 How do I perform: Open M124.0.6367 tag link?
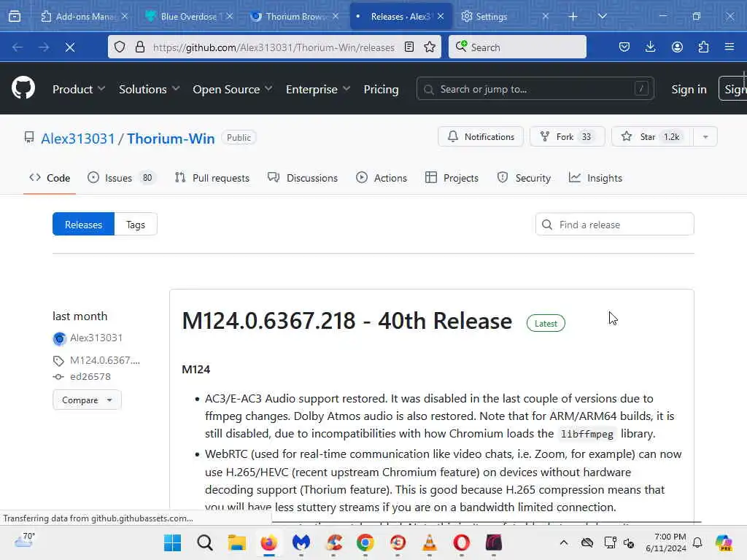coord(105,360)
